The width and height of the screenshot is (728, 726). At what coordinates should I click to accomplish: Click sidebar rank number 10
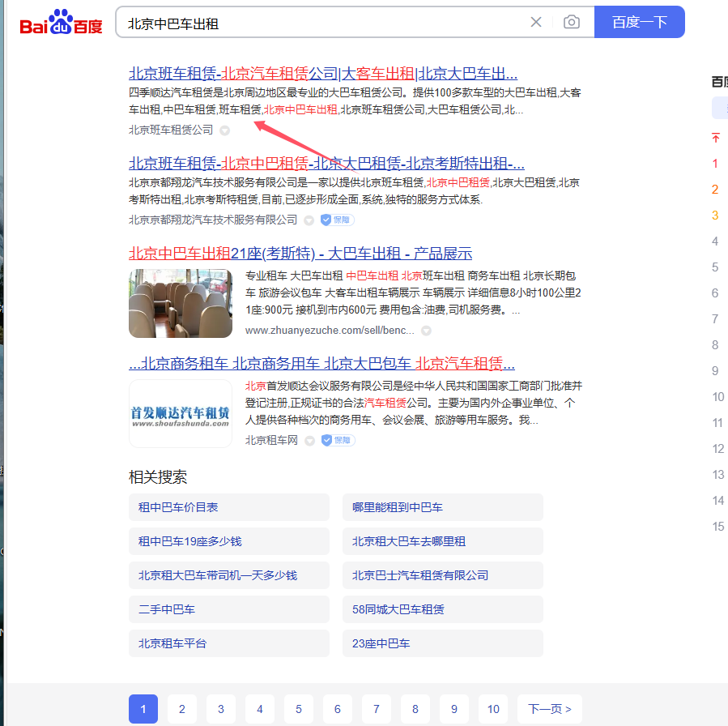click(x=718, y=397)
